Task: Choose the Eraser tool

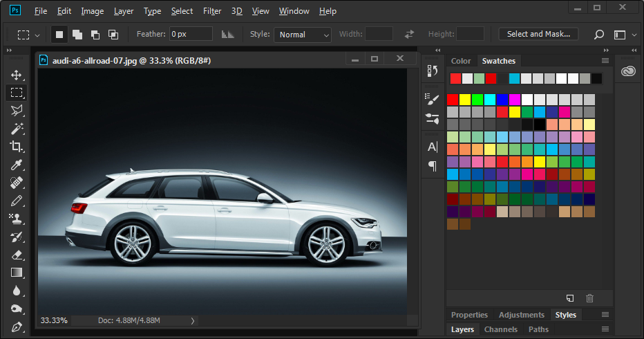Action: click(x=17, y=255)
